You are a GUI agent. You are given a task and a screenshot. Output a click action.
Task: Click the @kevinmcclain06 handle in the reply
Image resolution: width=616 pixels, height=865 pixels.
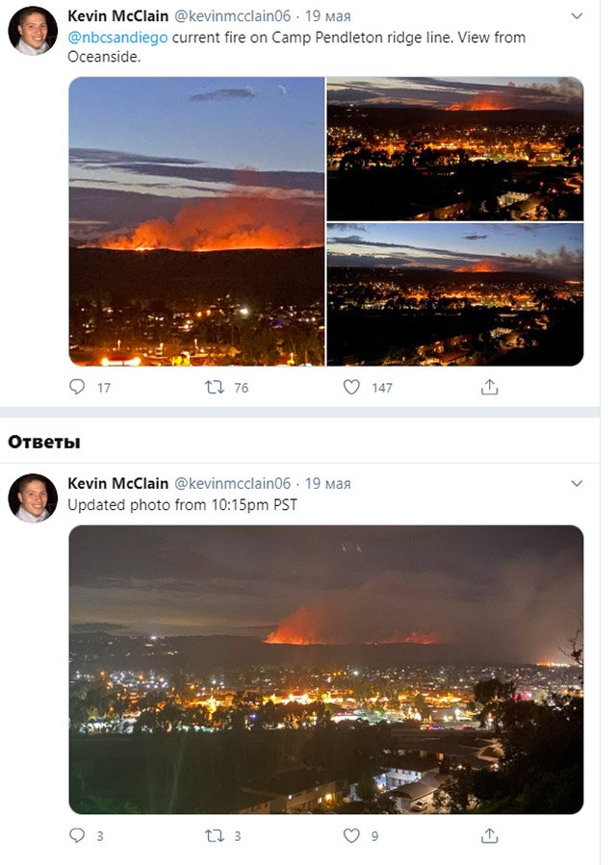click(x=232, y=483)
